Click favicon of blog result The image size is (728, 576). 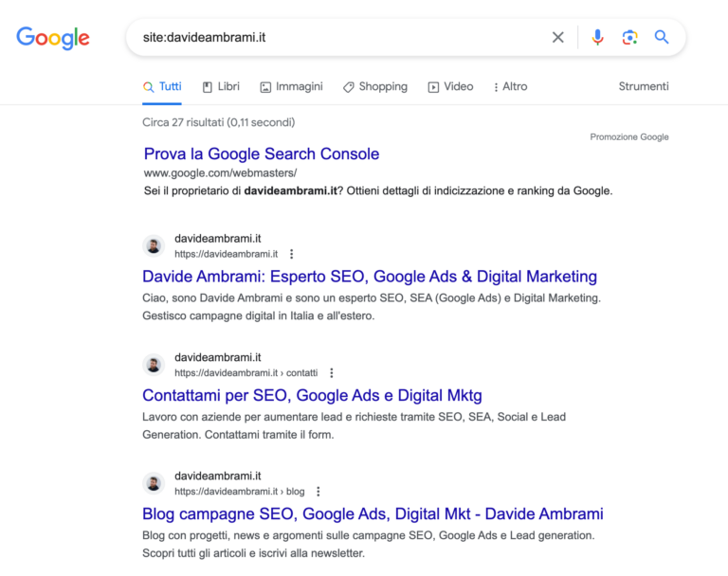154,484
